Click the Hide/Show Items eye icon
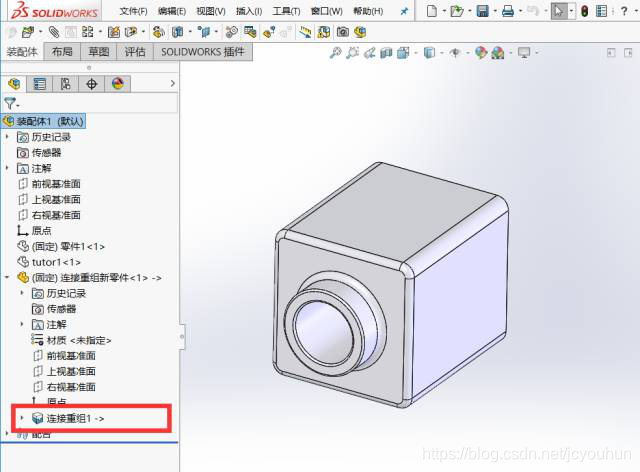The width and height of the screenshot is (640, 472). pyautogui.click(x=455, y=53)
